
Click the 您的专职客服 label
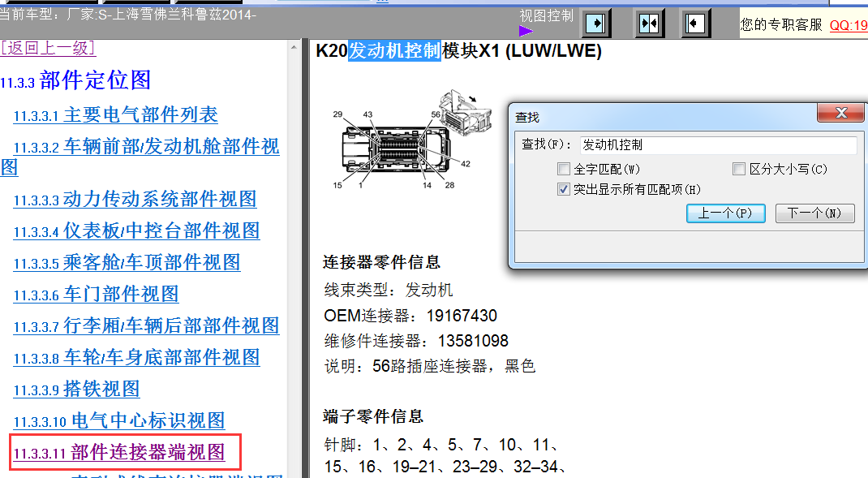[x=782, y=25]
